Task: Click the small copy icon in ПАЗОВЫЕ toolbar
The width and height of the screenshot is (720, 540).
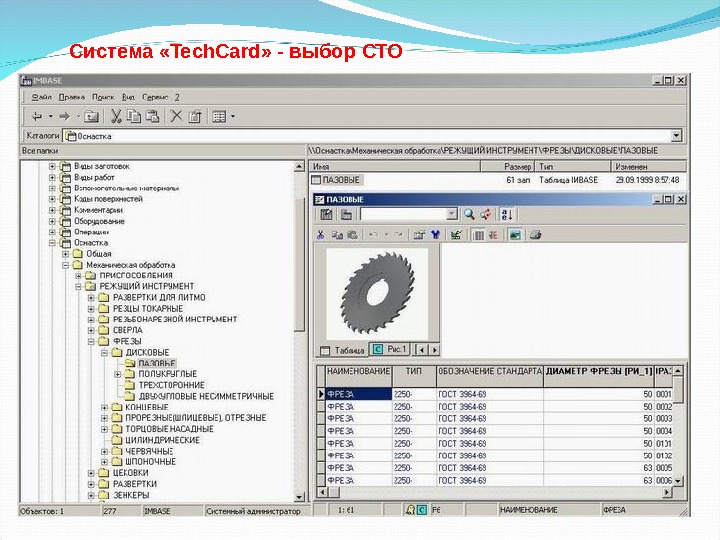Action: [338, 235]
